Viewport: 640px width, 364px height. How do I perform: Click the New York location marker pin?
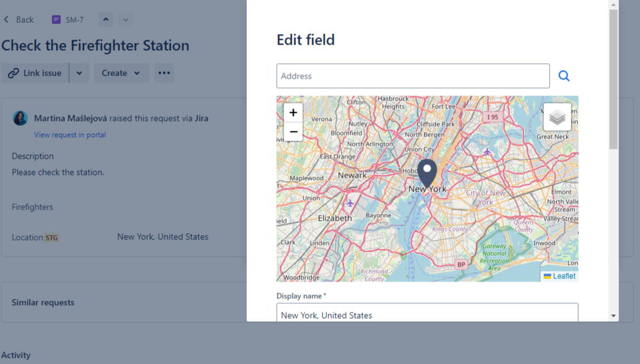tap(427, 172)
